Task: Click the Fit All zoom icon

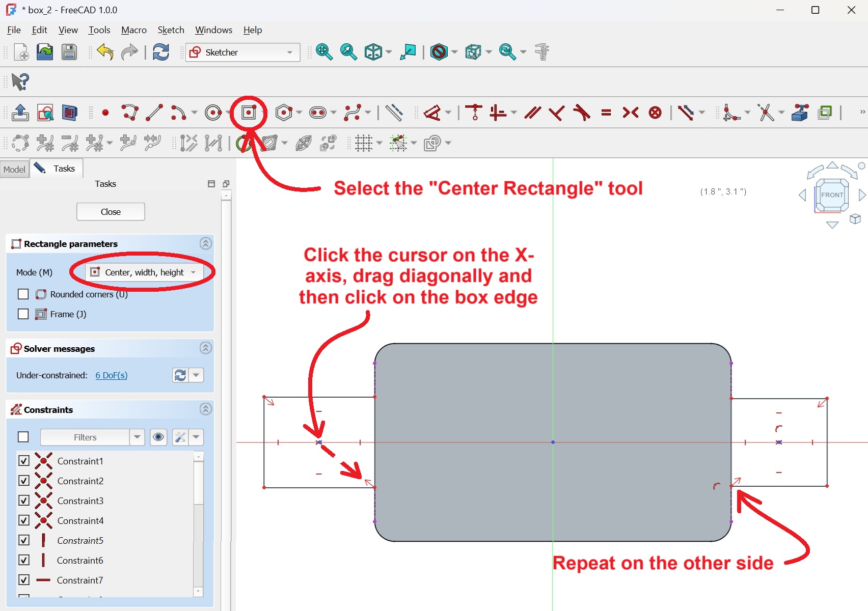Action: pos(324,52)
